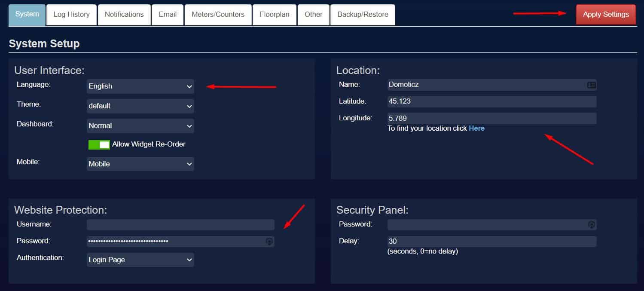
Task: Switch to the Meters/Counters tab
Action: click(x=218, y=14)
